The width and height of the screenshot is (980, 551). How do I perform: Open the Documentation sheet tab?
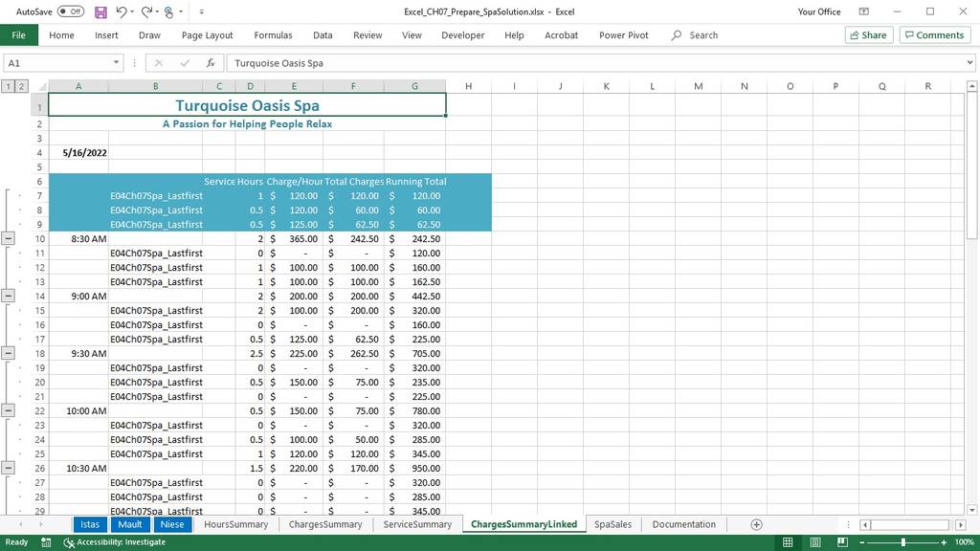[683, 524]
